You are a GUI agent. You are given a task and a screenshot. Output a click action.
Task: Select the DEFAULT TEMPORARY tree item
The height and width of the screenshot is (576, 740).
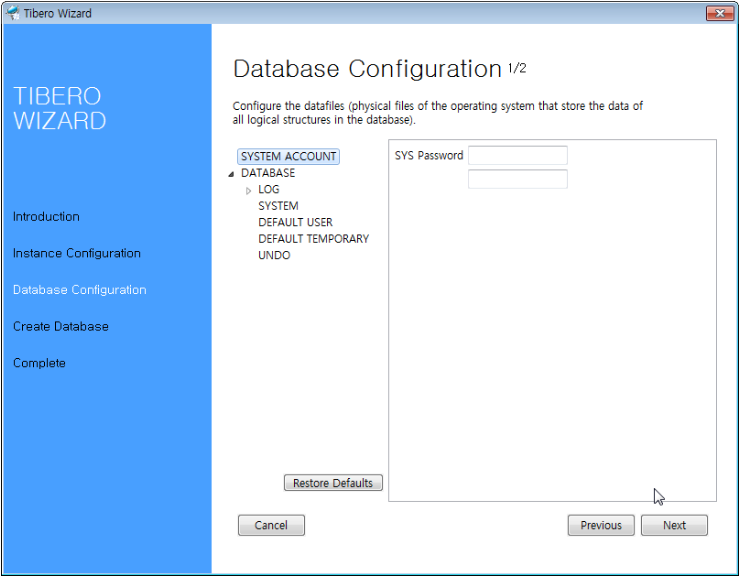click(x=313, y=239)
